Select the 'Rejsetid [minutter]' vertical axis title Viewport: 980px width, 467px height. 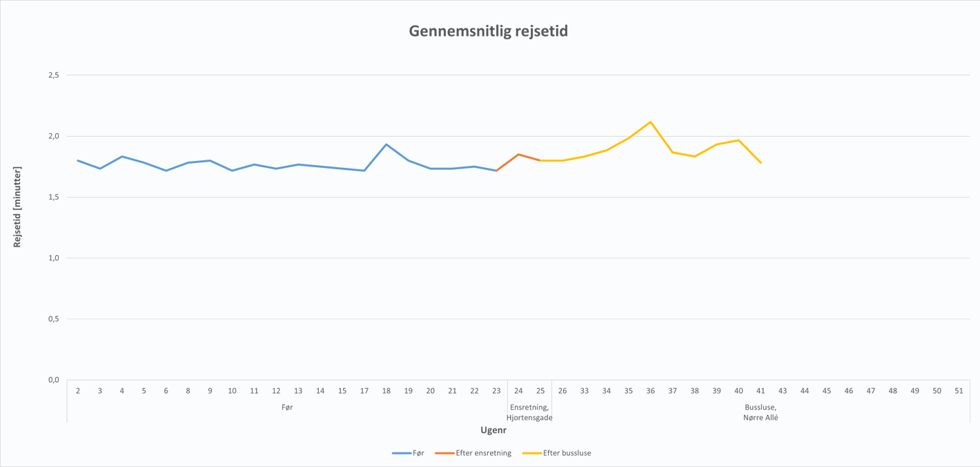pyautogui.click(x=17, y=207)
